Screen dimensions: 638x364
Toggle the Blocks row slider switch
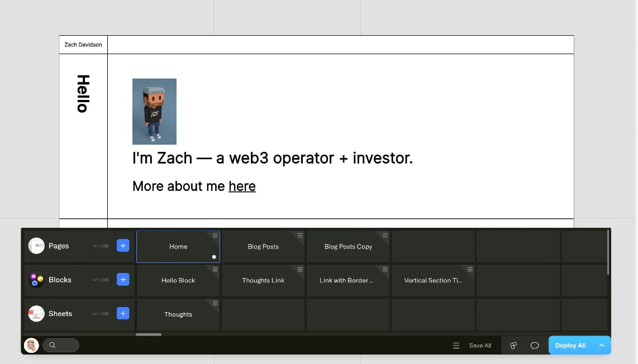pyautogui.click(x=105, y=280)
